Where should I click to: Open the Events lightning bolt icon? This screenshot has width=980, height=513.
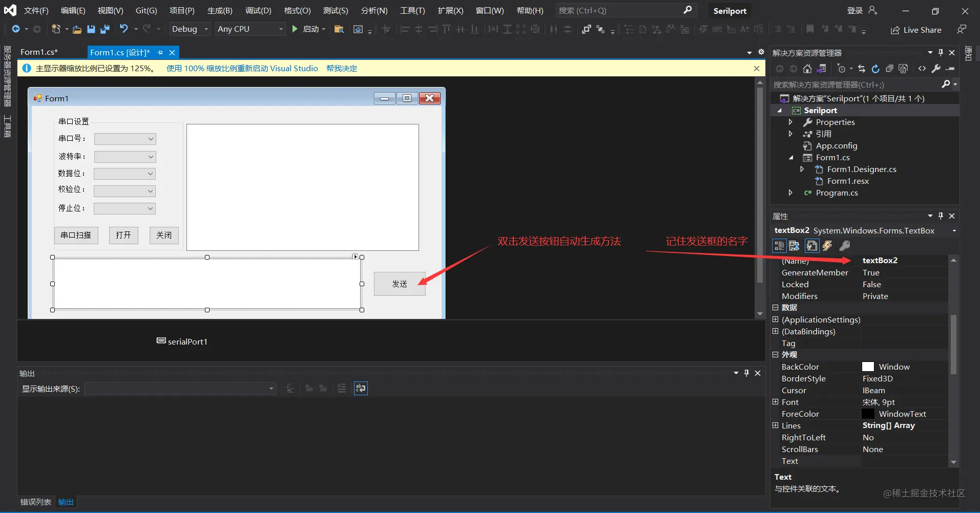point(827,246)
